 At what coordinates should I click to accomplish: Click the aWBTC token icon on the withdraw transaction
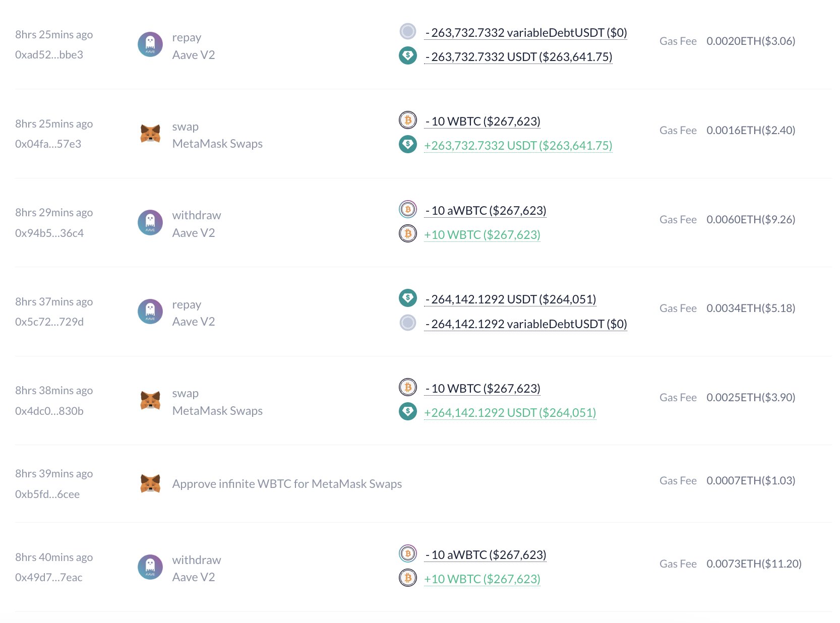407,210
